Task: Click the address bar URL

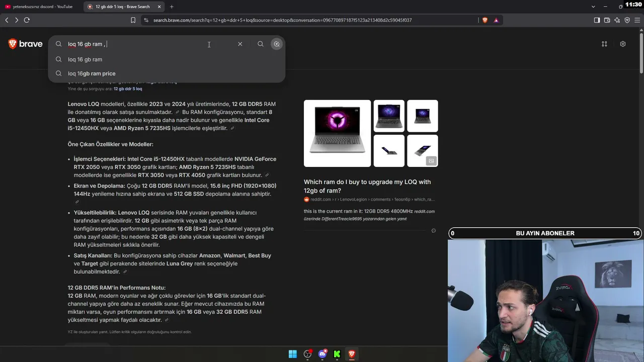Action: click(282, 20)
